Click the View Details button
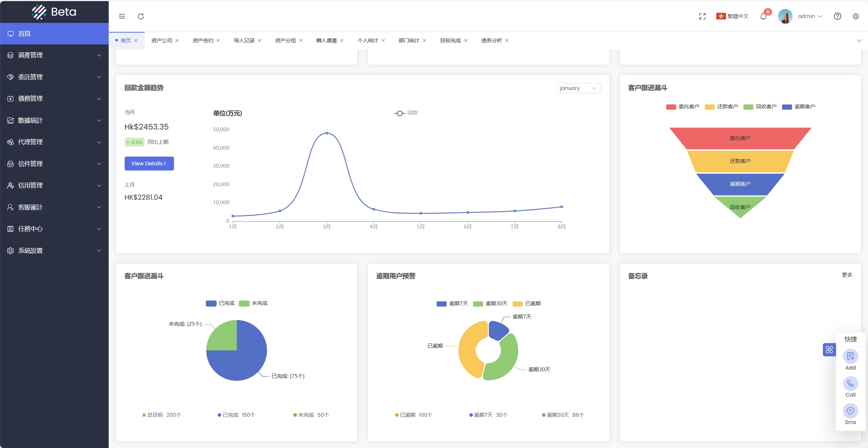This screenshot has height=448, width=868. click(149, 164)
